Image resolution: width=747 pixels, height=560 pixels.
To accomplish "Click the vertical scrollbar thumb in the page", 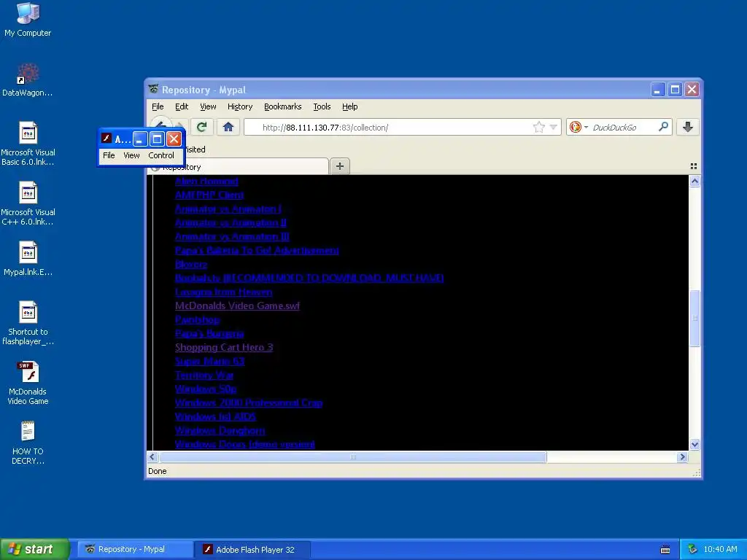I will [694, 318].
